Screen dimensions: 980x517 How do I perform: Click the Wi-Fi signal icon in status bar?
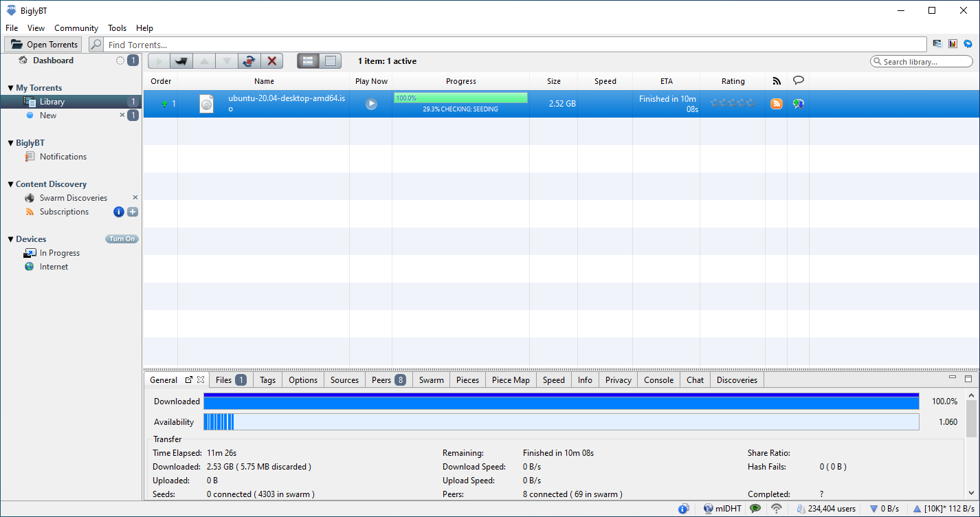tap(777, 509)
